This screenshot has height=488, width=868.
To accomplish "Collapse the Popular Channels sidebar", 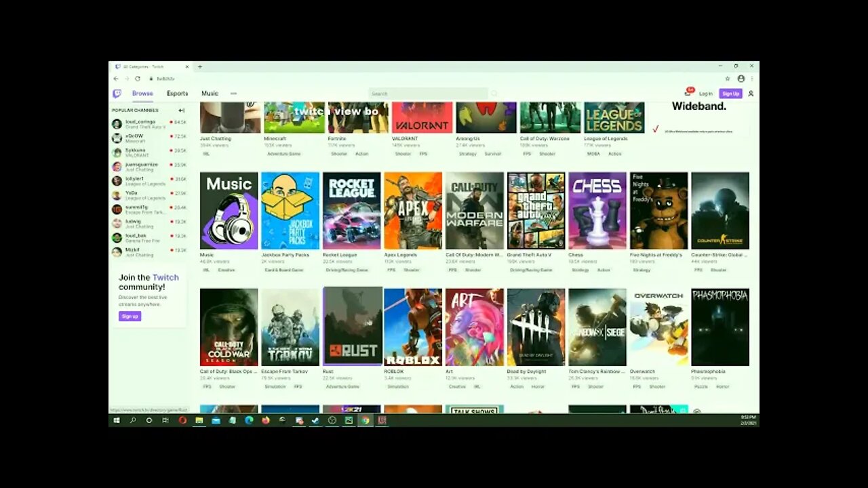I will click(182, 110).
